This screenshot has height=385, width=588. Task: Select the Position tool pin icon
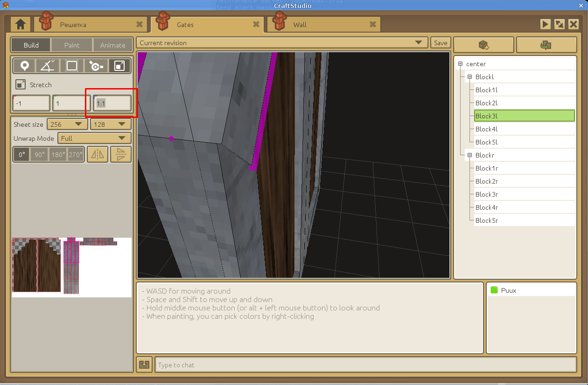point(24,66)
